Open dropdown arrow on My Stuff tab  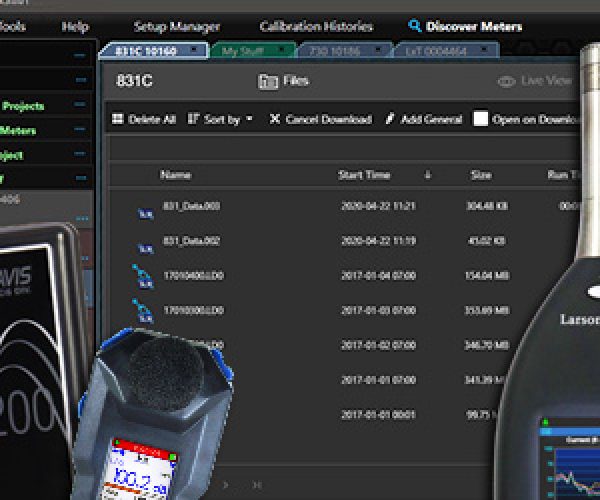point(282,50)
